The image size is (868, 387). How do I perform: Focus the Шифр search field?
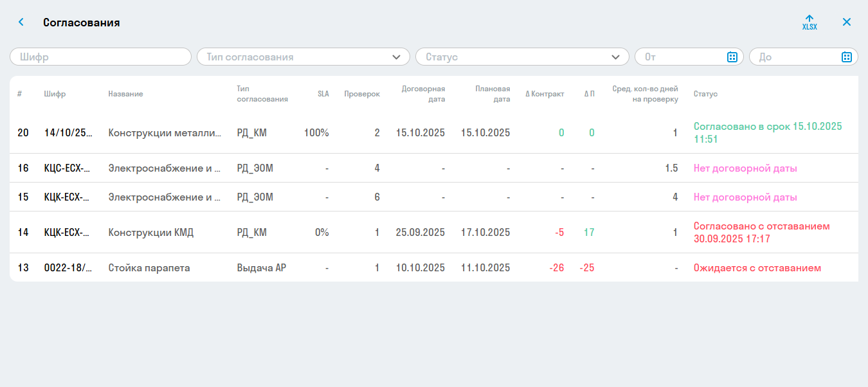[x=100, y=57]
